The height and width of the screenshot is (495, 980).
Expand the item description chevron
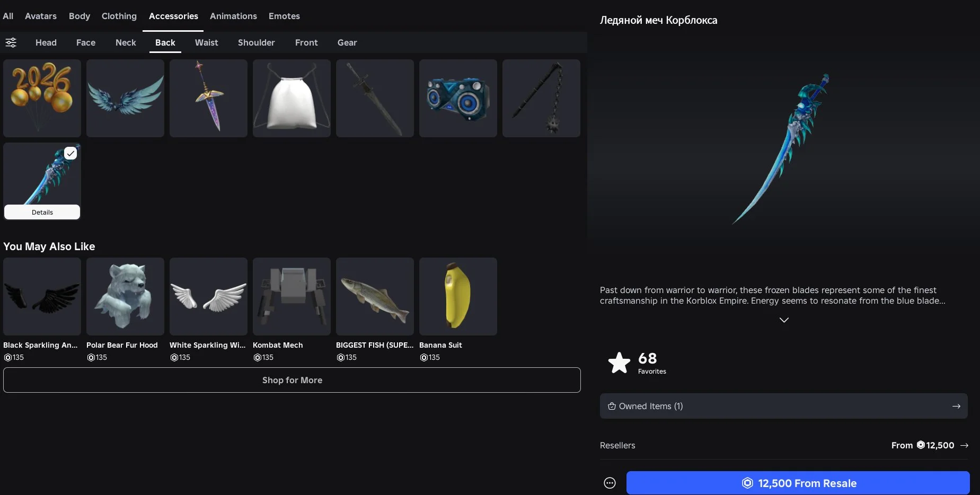click(x=784, y=320)
